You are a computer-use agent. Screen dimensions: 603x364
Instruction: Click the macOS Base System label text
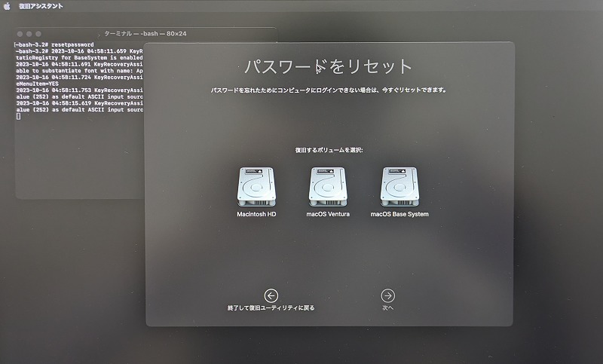[x=399, y=214]
